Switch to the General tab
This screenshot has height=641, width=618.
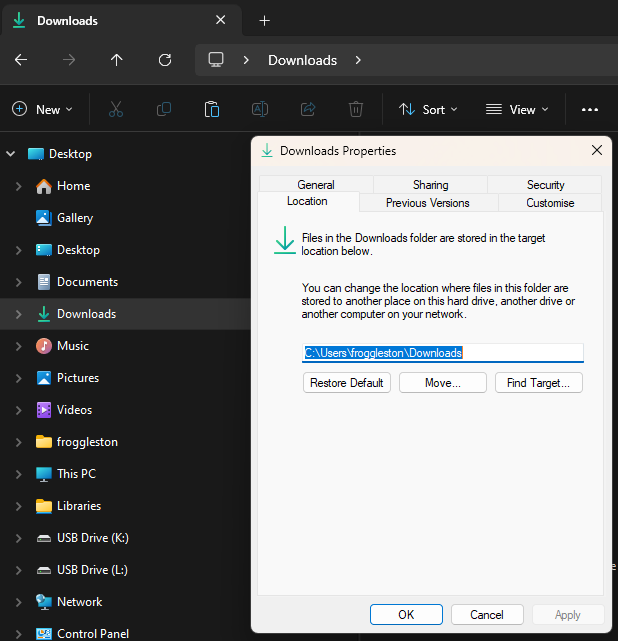point(316,184)
